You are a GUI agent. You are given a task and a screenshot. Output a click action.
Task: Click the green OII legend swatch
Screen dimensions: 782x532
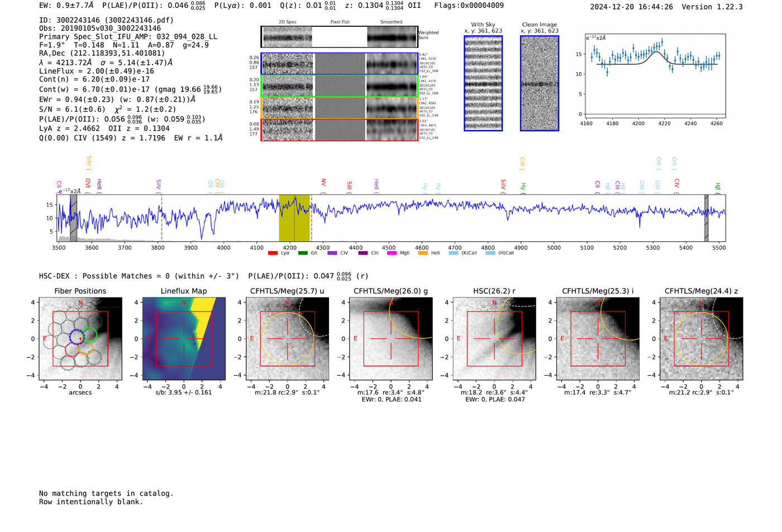(303, 253)
